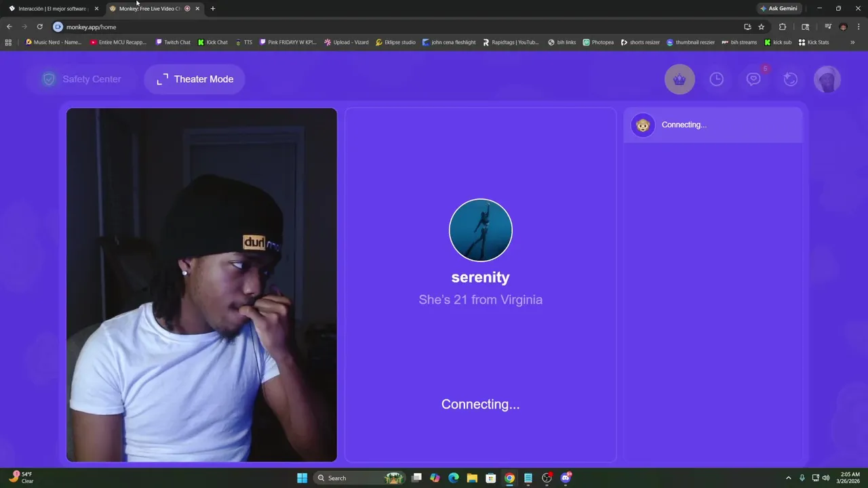
Task: Open the Twitch Chat bookmark
Action: (173, 42)
